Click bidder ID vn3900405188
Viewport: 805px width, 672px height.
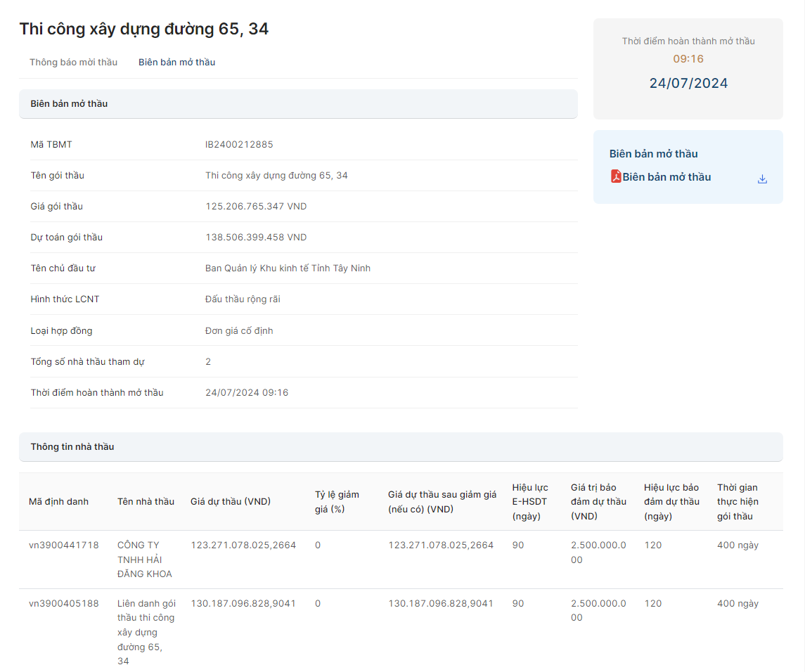click(x=64, y=604)
